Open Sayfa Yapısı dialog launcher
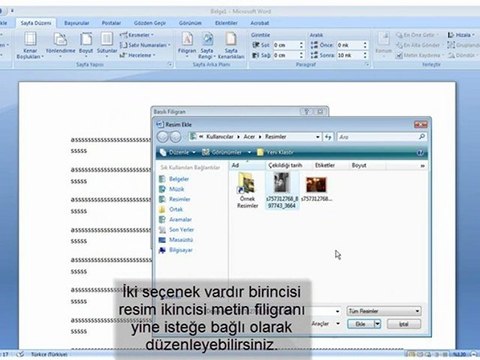This screenshot has height=360, width=480. point(170,64)
